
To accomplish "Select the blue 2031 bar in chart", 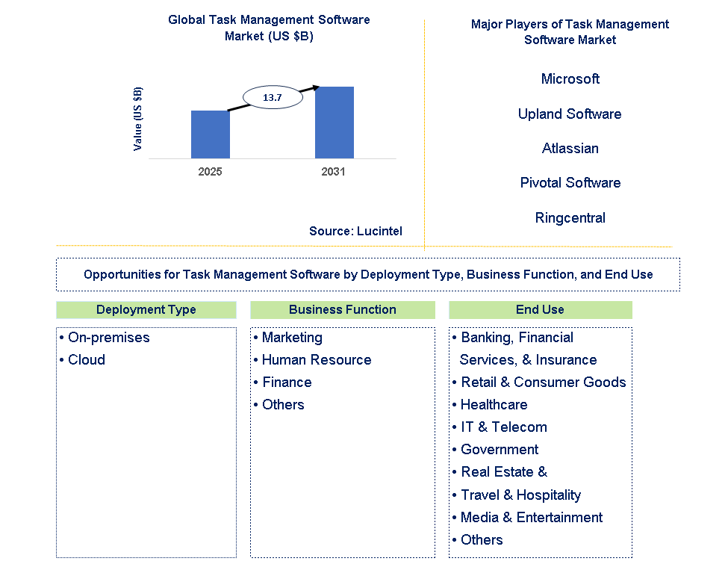I will pos(335,123).
